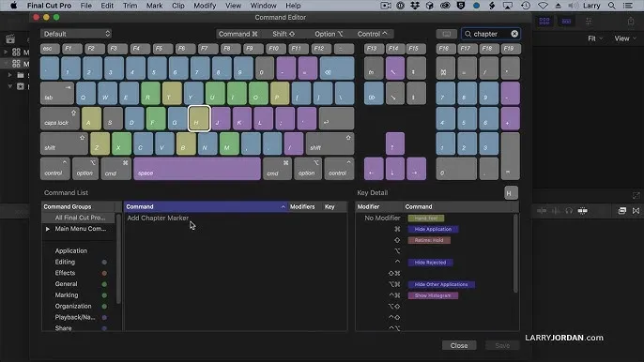Open the Mark menu
The width and height of the screenshot is (644, 362).
tap(154, 6)
